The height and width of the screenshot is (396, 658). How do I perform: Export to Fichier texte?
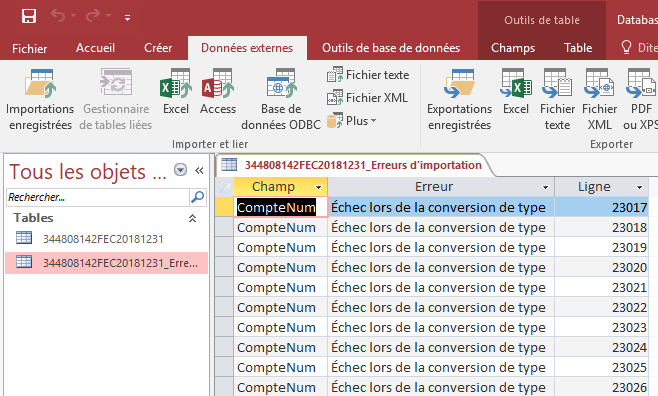tap(557, 100)
